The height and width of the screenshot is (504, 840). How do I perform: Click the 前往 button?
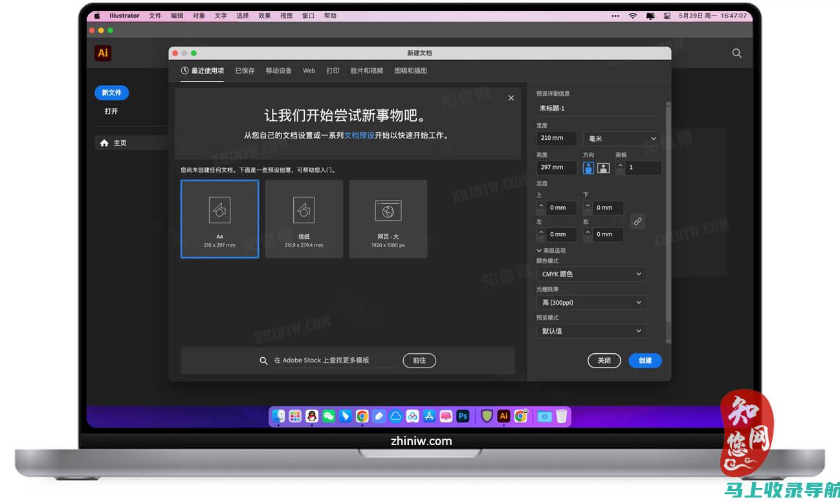coord(419,360)
